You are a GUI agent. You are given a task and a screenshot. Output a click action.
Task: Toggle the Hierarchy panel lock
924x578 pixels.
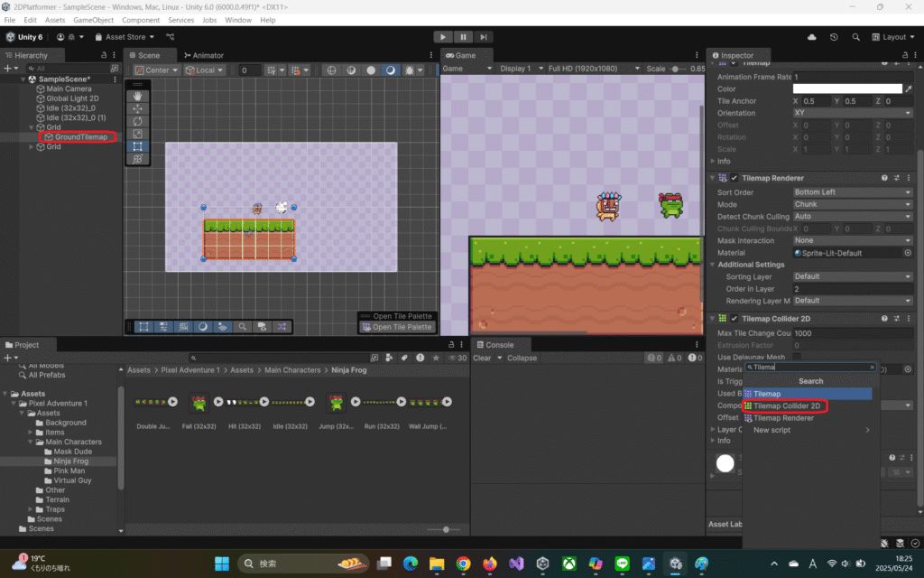point(104,55)
